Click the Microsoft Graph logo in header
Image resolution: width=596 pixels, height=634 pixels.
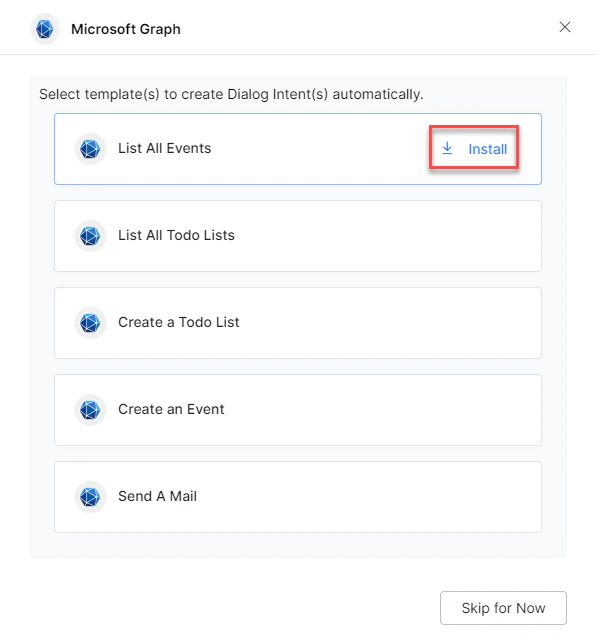click(44, 29)
